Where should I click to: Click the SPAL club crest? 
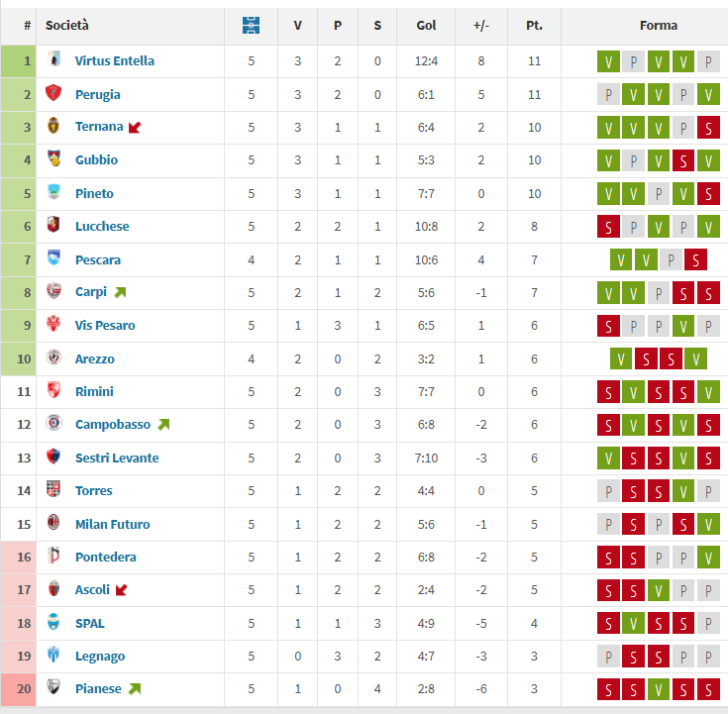tap(53, 622)
